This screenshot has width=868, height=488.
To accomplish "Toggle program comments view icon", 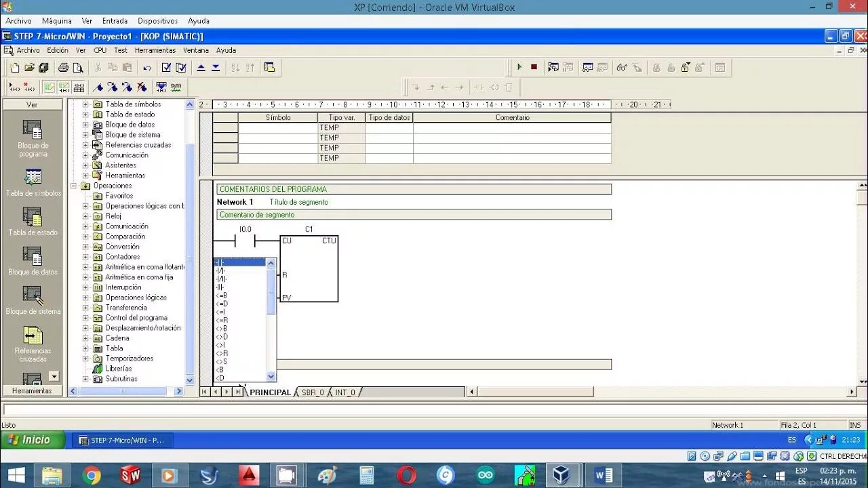I will pyautogui.click(x=49, y=87).
